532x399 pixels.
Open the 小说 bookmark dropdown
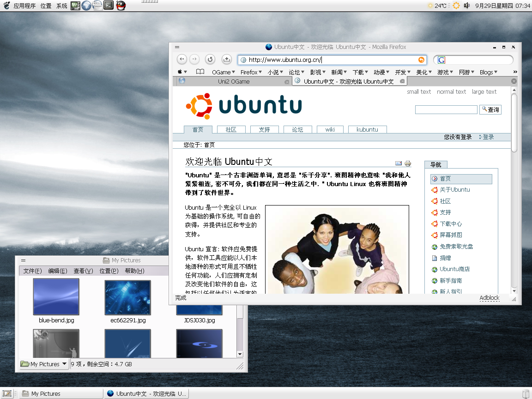pos(275,72)
